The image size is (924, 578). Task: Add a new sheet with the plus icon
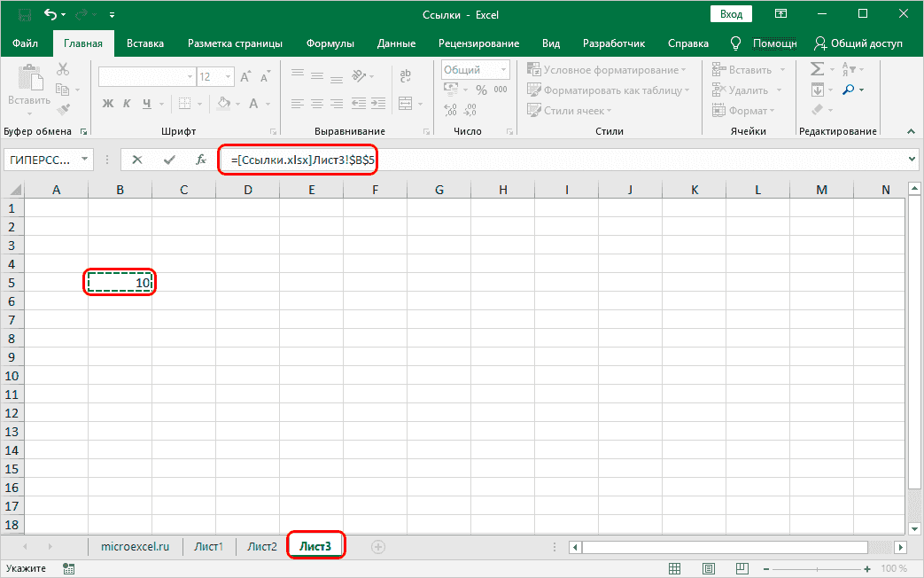click(x=378, y=547)
